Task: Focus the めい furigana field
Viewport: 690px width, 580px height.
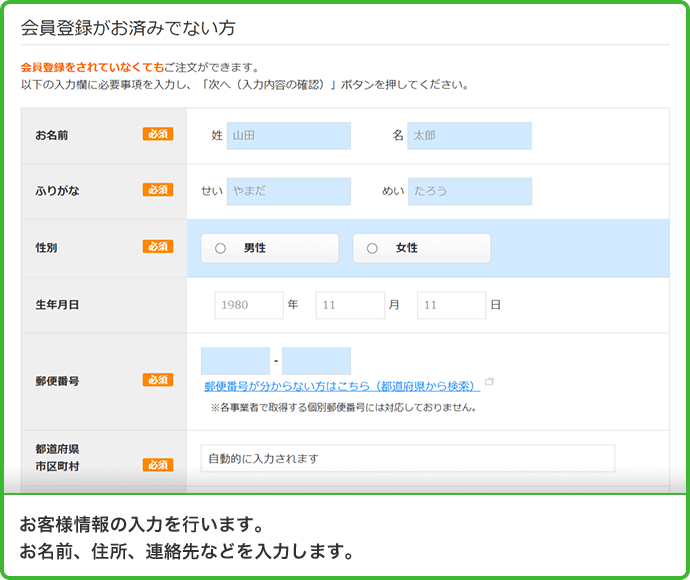Action: [470, 191]
